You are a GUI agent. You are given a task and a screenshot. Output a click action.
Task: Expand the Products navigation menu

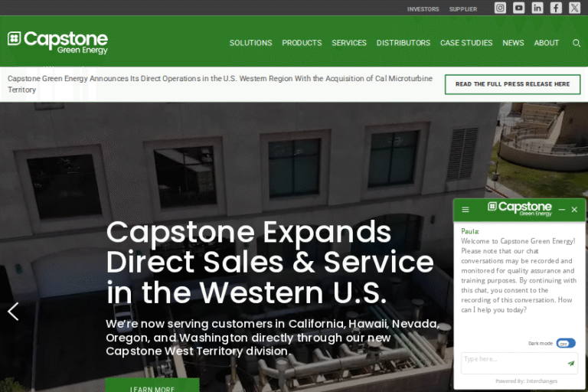302,43
